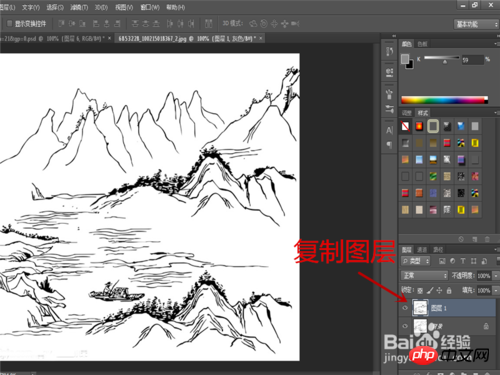Open the Paragraph panel icon
Screen dimensions: 500x375
389,145
